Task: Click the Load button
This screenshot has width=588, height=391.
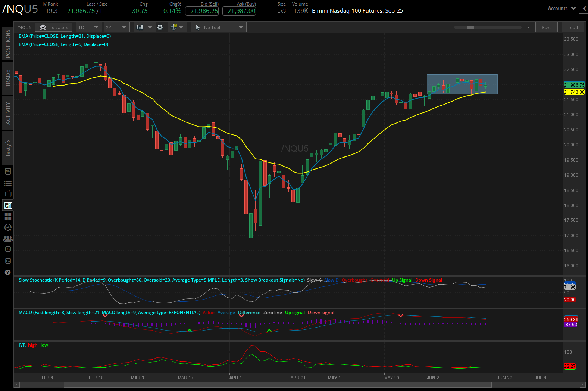Action: click(x=572, y=27)
